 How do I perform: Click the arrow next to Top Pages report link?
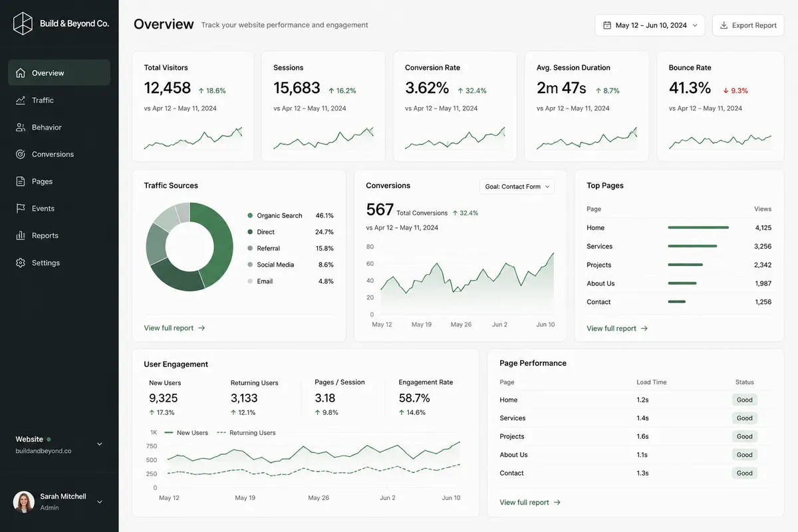[644, 329]
